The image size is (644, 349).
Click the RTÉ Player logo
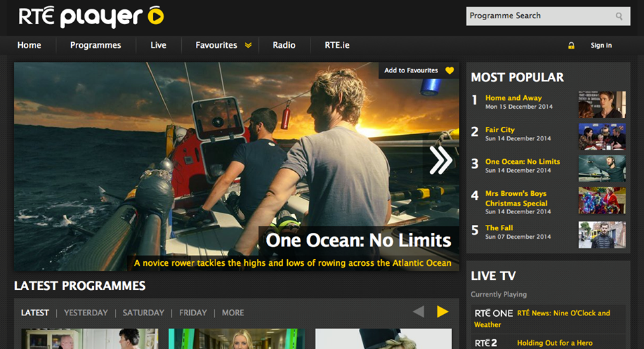point(91,17)
